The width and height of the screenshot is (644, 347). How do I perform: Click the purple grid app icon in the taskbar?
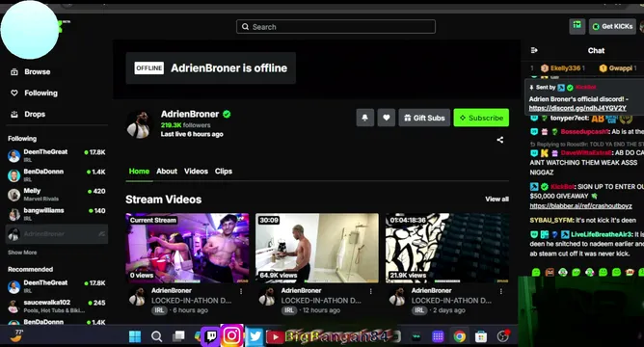coord(438,336)
